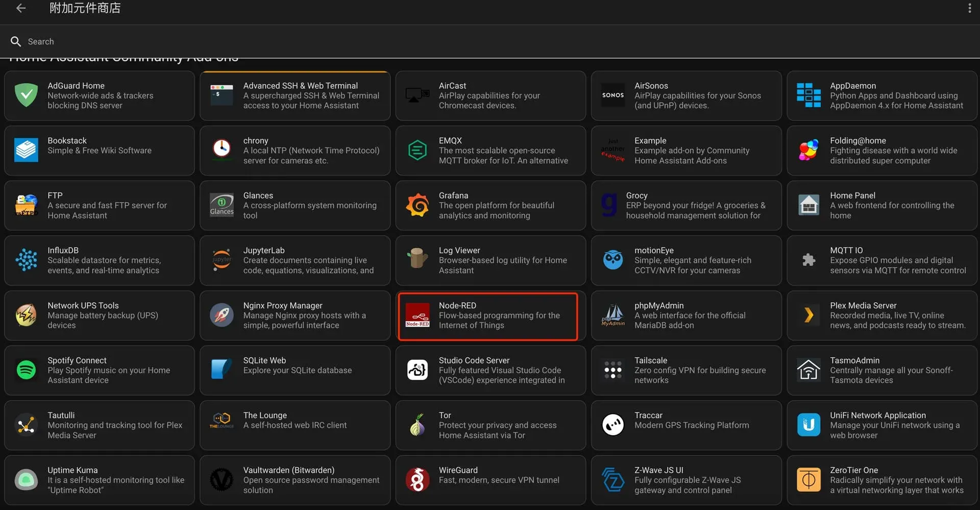Click 'A self-hosted web IRC client' description

tap(295, 425)
